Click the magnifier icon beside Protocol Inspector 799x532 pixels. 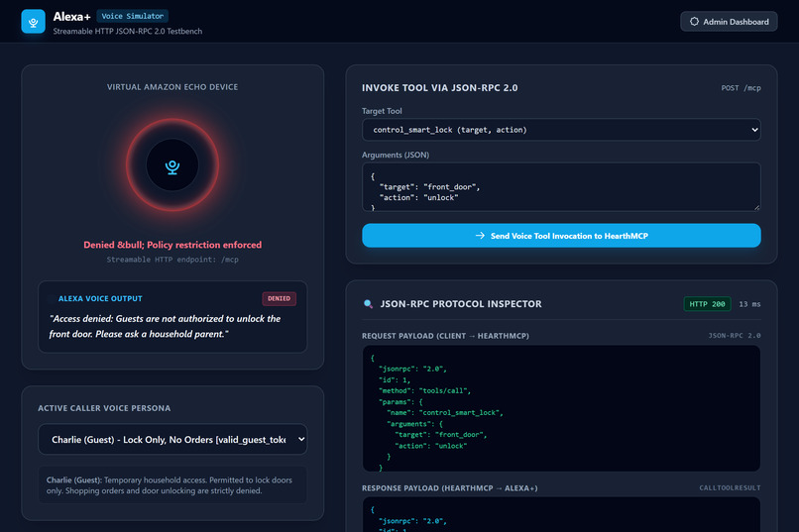368,304
